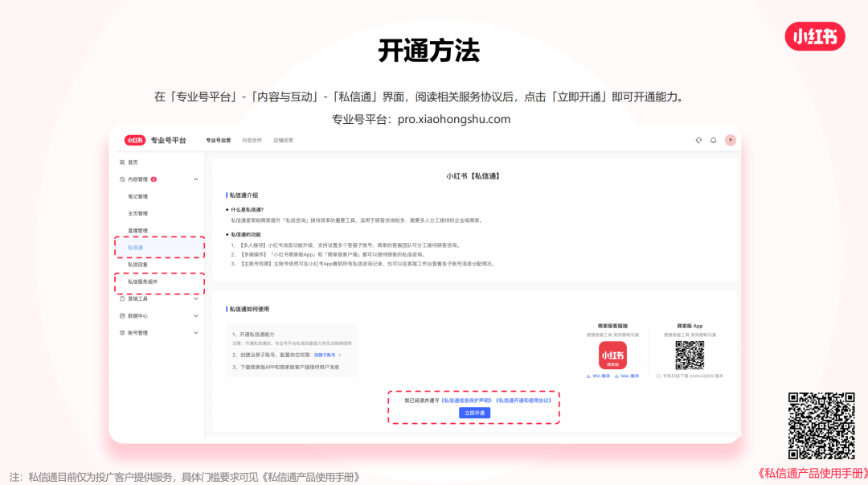This screenshot has width=868, height=485.
Task: Open the 私信通信息保护声明 link
Action: pyautogui.click(x=468, y=400)
